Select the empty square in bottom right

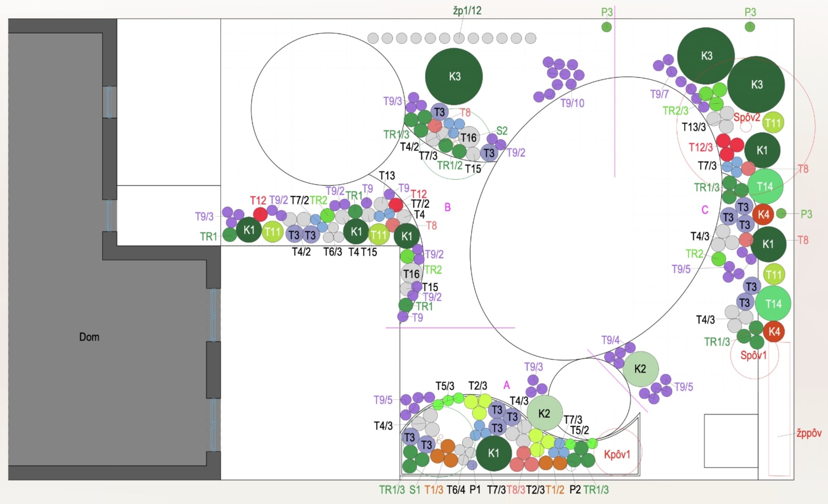[x=731, y=440]
